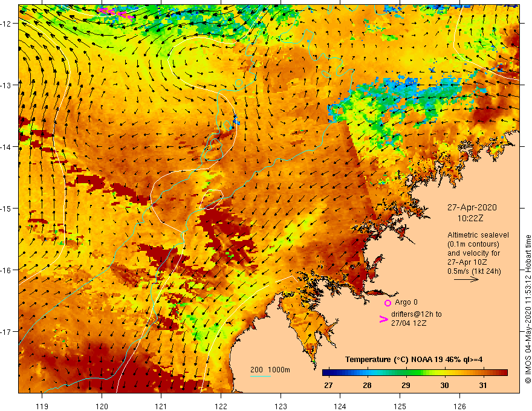Click the latitude label -14
Screen dimensions: 532x411
[x=6, y=147]
